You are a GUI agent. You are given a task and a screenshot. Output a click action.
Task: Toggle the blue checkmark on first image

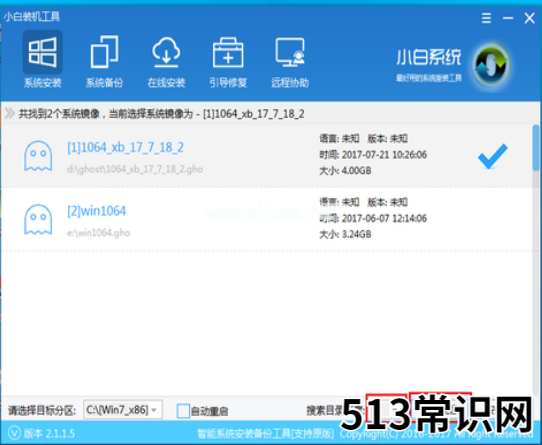coord(493,156)
